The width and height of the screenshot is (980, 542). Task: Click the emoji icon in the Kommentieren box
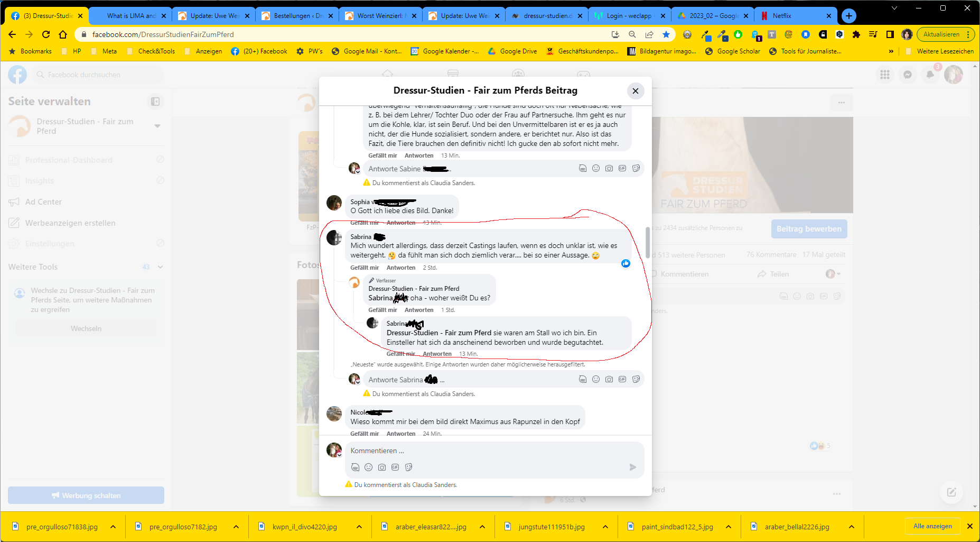click(x=368, y=467)
